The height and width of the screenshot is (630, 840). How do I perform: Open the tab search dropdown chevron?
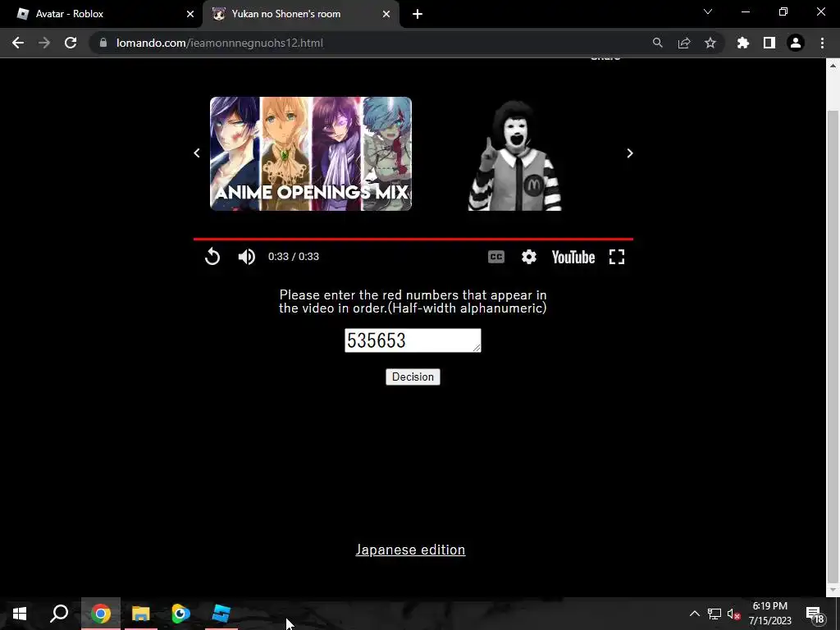point(708,11)
